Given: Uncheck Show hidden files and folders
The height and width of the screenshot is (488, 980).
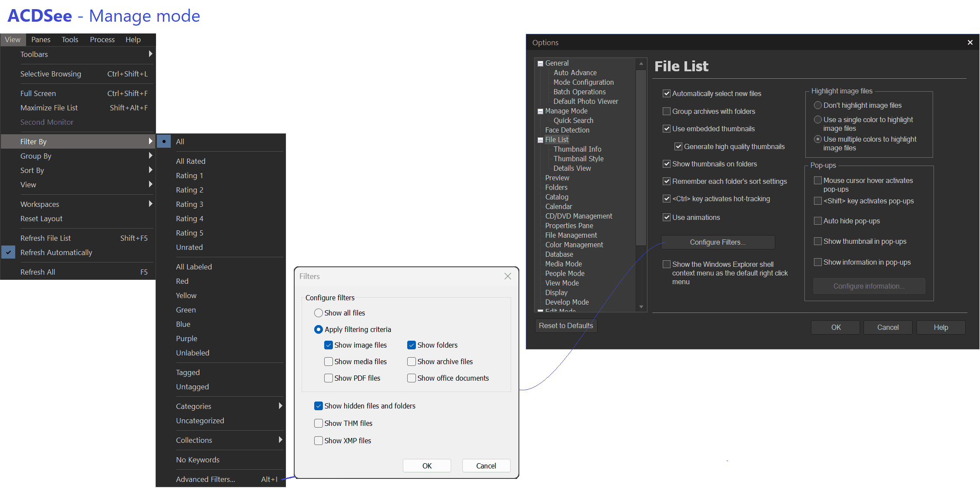Looking at the screenshot, I should tap(319, 406).
